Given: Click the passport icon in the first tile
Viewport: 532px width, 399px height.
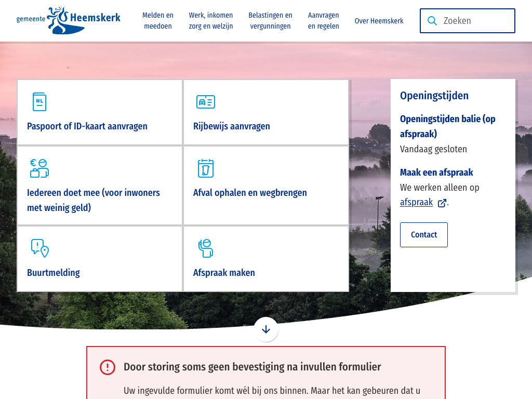Looking at the screenshot, I should click(x=39, y=102).
